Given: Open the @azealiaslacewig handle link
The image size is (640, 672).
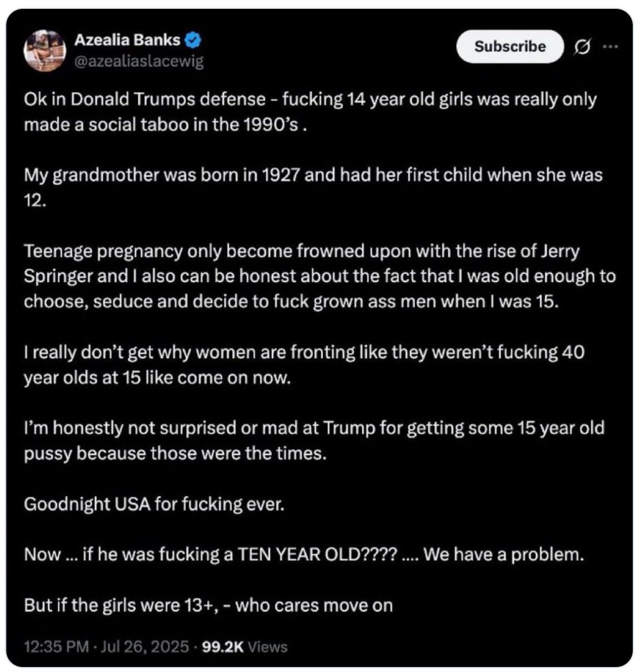Looking at the screenshot, I should [139, 62].
